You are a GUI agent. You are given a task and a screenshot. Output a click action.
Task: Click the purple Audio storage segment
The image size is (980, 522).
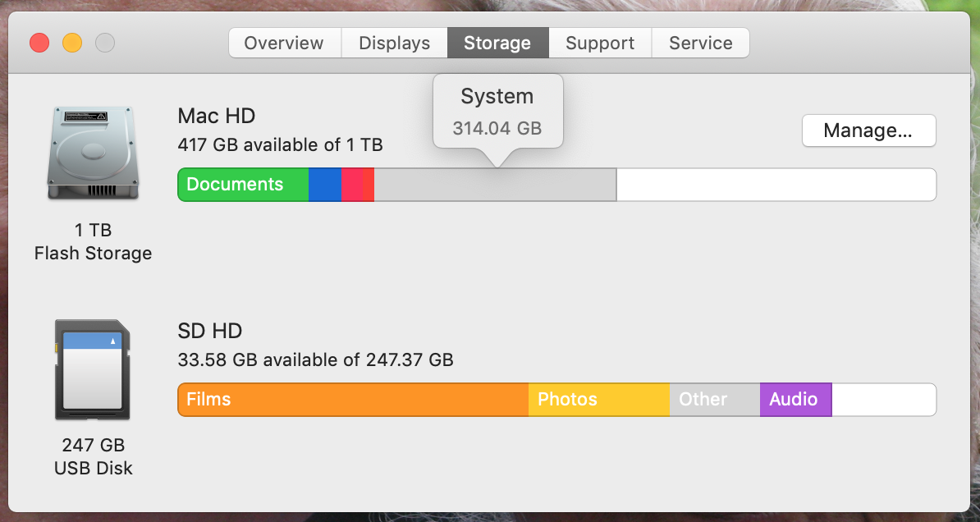[x=795, y=400]
